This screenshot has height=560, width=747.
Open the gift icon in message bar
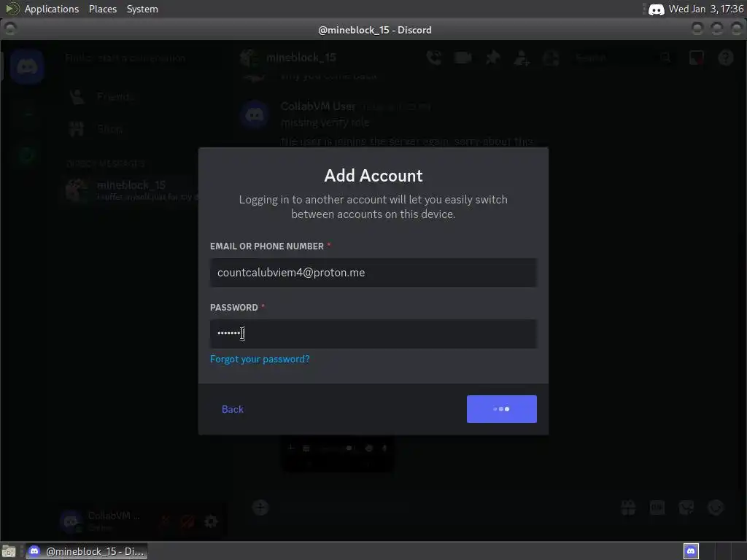(x=628, y=507)
